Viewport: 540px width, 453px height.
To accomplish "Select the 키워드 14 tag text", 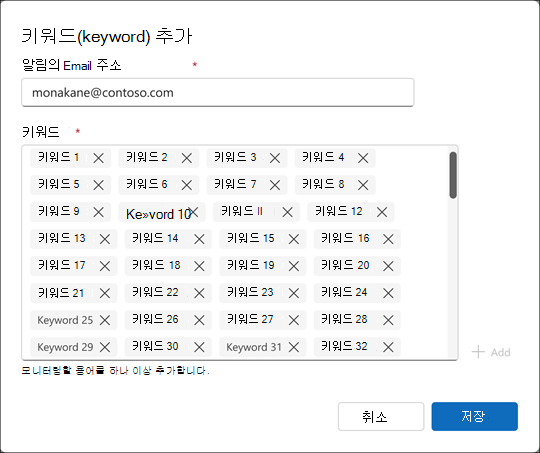I will pos(155,238).
